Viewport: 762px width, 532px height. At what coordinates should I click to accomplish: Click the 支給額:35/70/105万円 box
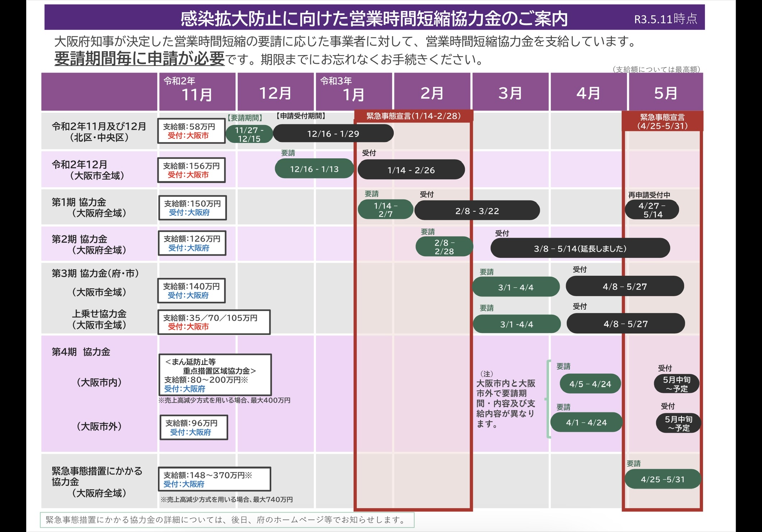214,322
